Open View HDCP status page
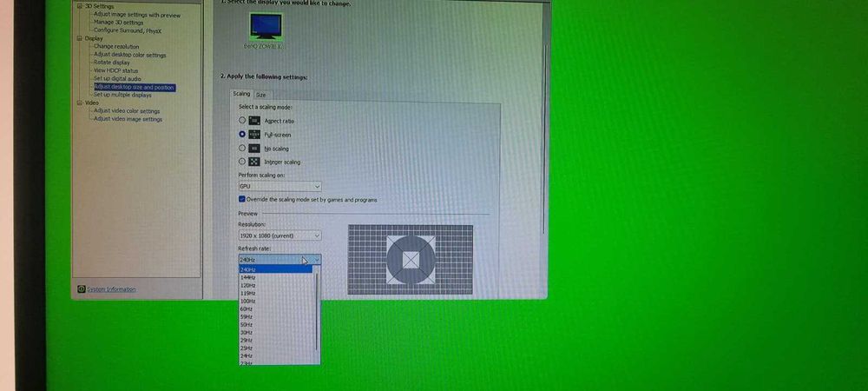 (x=115, y=70)
